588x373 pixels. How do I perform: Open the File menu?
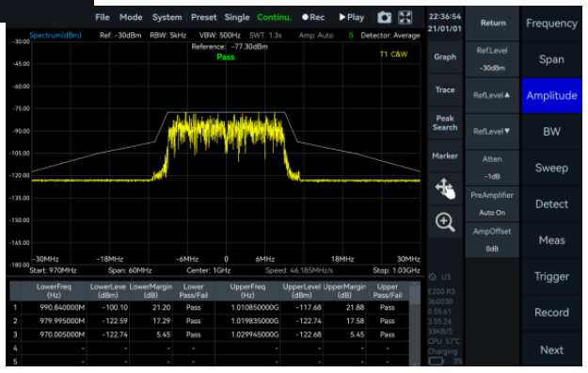[x=102, y=17]
